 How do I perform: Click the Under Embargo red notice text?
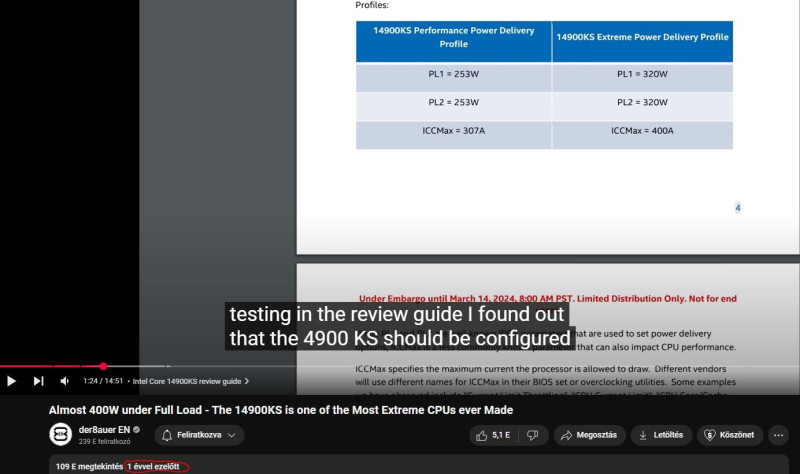(x=547, y=298)
